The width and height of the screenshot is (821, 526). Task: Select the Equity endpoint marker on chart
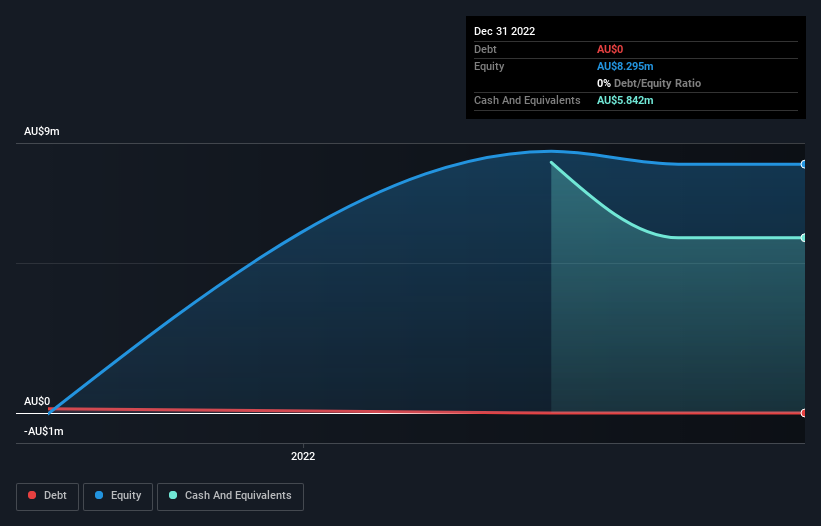pyautogui.click(x=803, y=164)
